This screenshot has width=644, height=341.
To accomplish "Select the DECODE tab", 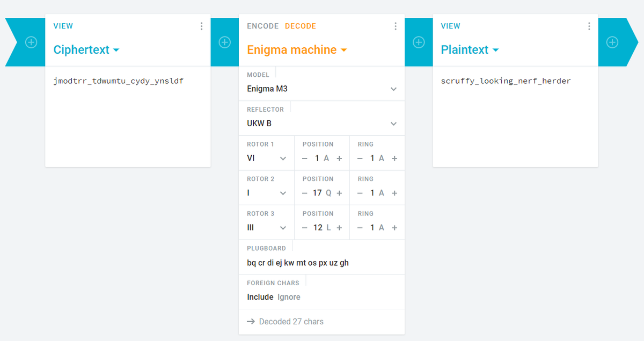I will (x=300, y=26).
